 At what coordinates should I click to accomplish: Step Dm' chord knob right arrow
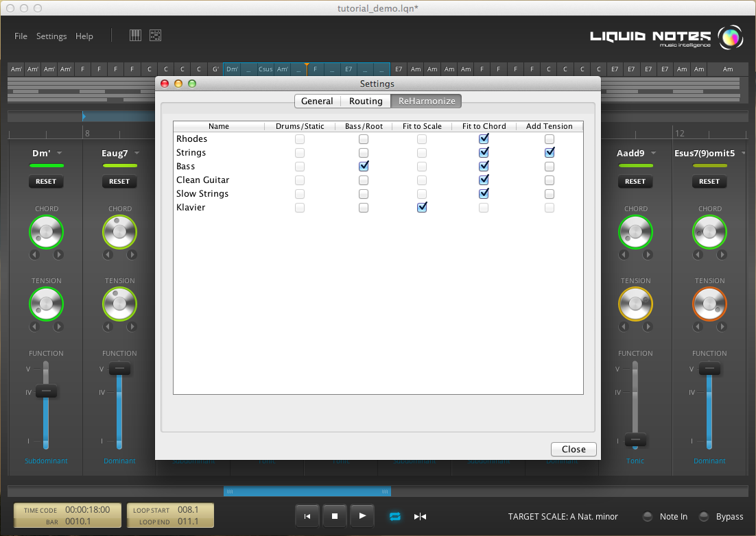coord(58,255)
